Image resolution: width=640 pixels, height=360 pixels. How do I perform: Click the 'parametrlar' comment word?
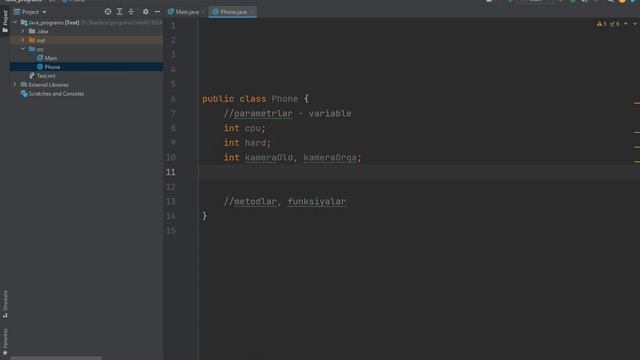point(263,113)
